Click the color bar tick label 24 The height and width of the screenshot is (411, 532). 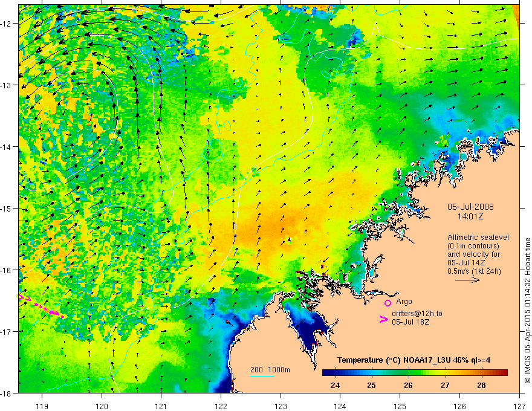335,385
